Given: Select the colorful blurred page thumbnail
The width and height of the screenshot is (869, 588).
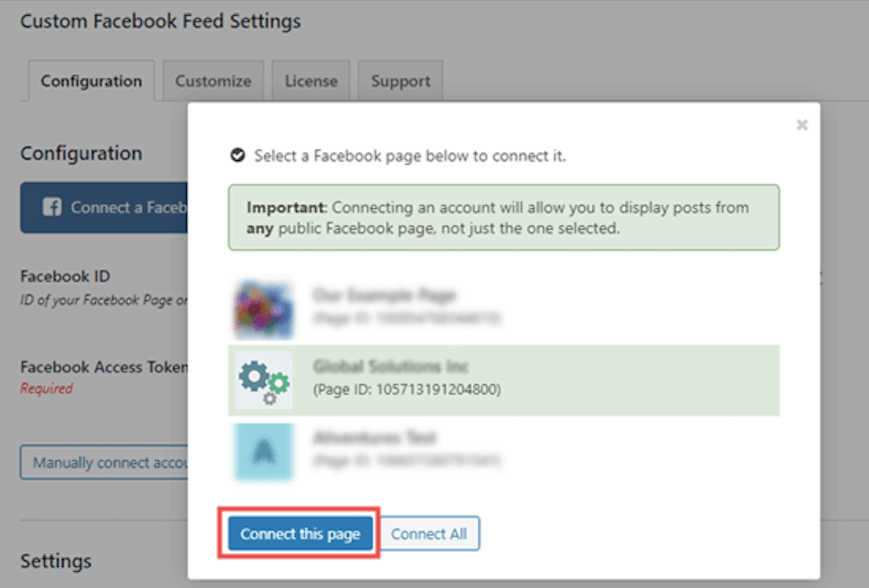Looking at the screenshot, I should [x=264, y=310].
